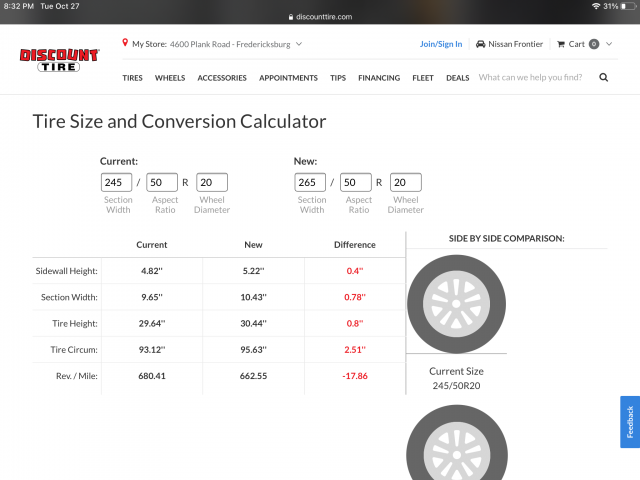The image size is (640, 480).
Task: Focus the 'What can we help you find?' search field
Action: 530,78
